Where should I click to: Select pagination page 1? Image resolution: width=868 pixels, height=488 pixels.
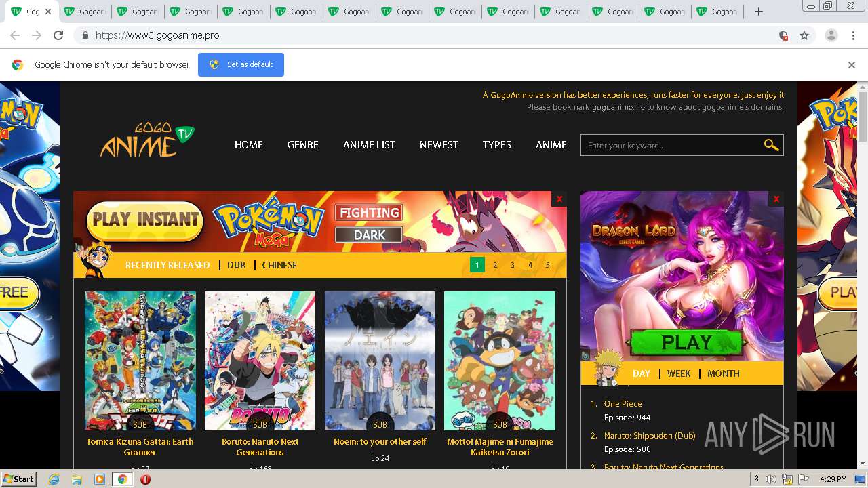[x=477, y=265]
